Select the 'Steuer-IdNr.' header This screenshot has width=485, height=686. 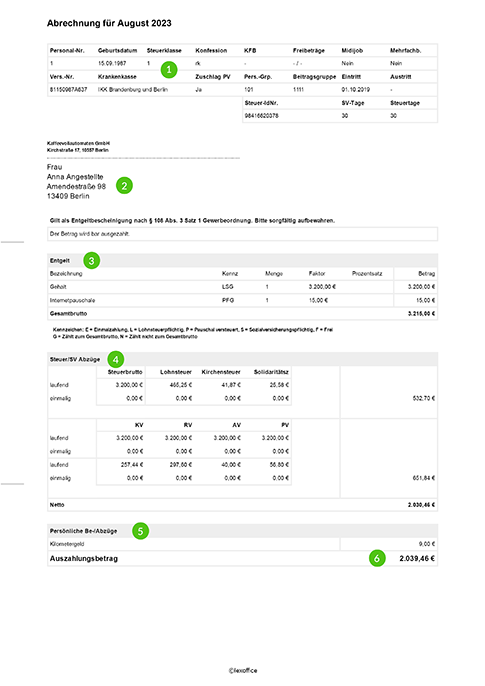261,103
